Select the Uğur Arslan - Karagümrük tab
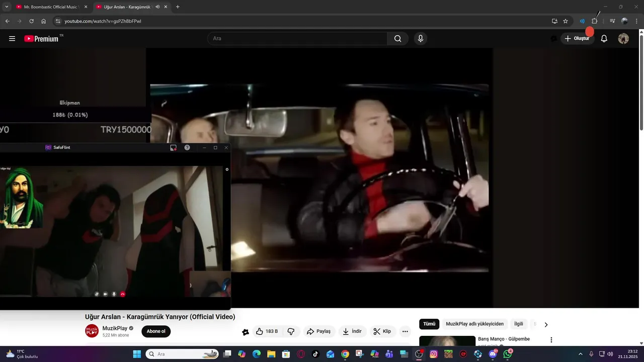Screen dimensions: 644x362 click(x=132, y=7)
